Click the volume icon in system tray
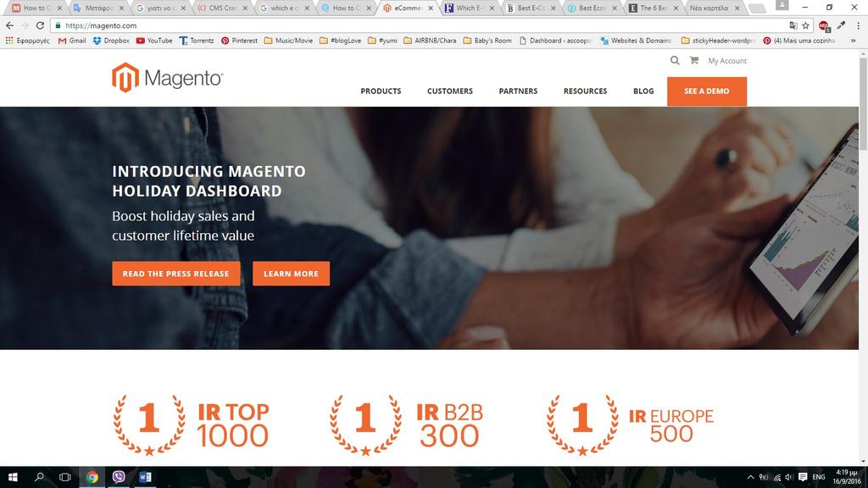Viewport: 868px width, 488px height. point(789,477)
